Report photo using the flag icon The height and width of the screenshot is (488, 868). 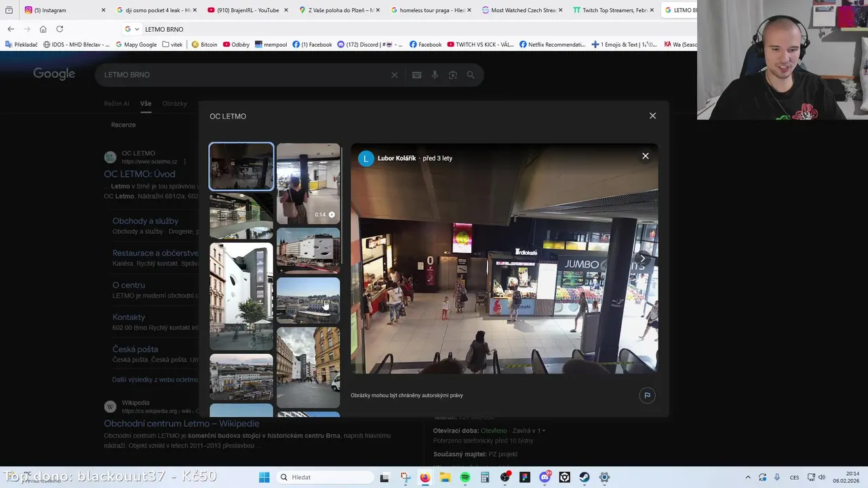coord(647,395)
